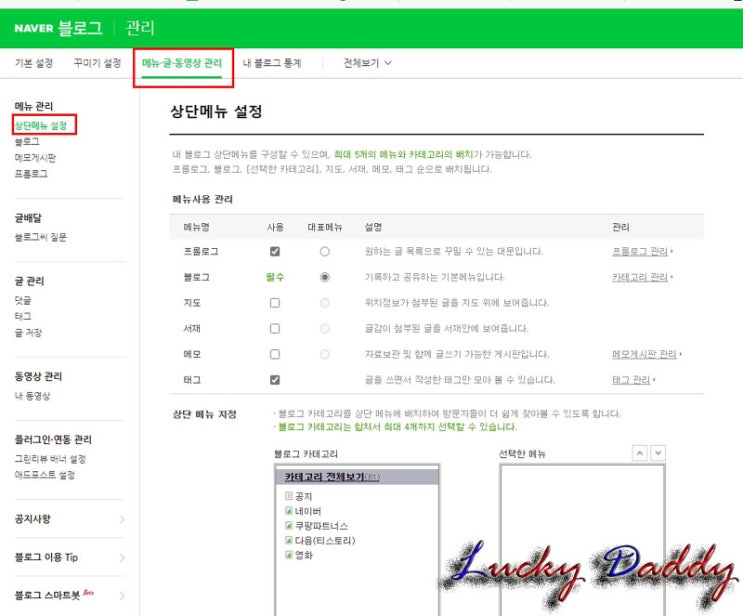Expand the 전체보기 dropdown
This screenshot has height=616, width=743.
point(368,63)
